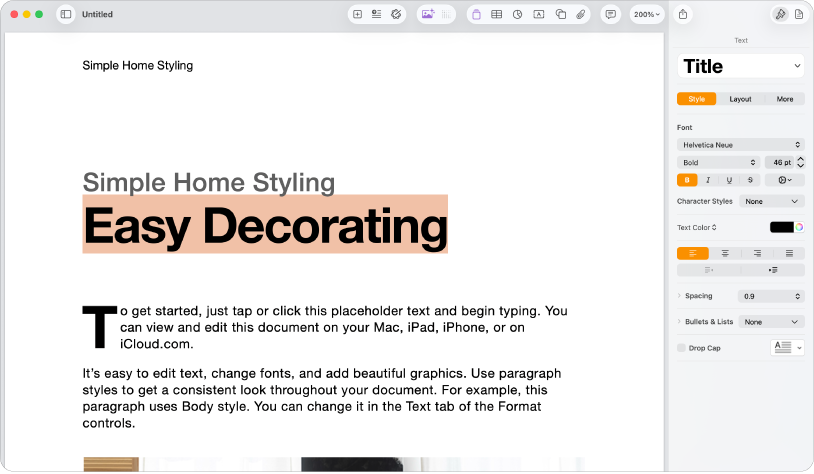Click the large drop cap letter T

[x=100, y=327]
